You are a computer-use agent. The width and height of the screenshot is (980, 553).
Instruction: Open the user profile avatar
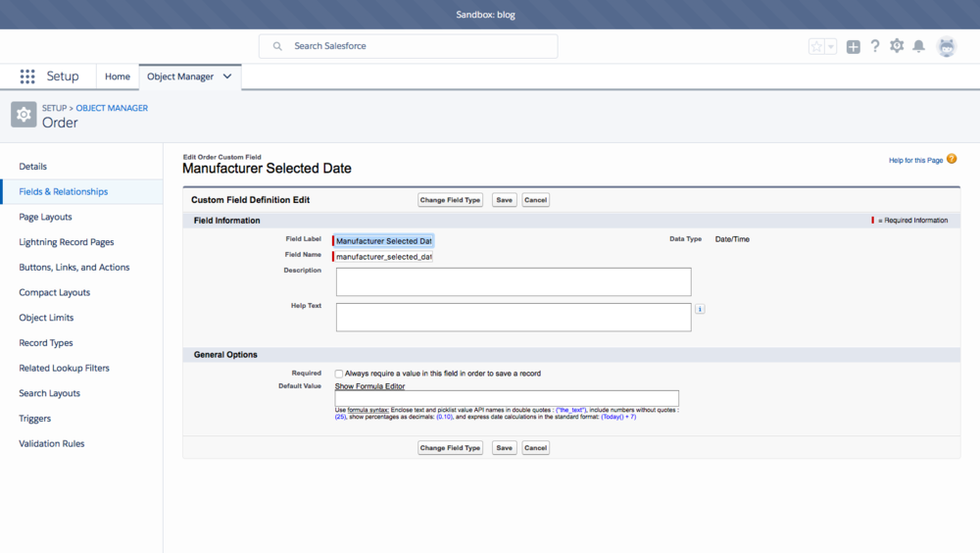(x=946, y=46)
